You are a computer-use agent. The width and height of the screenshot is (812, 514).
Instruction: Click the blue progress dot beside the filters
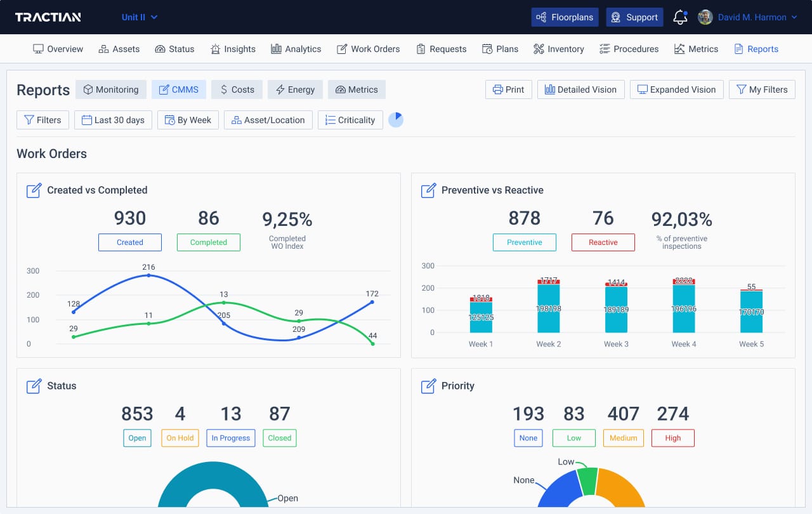(396, 119)
